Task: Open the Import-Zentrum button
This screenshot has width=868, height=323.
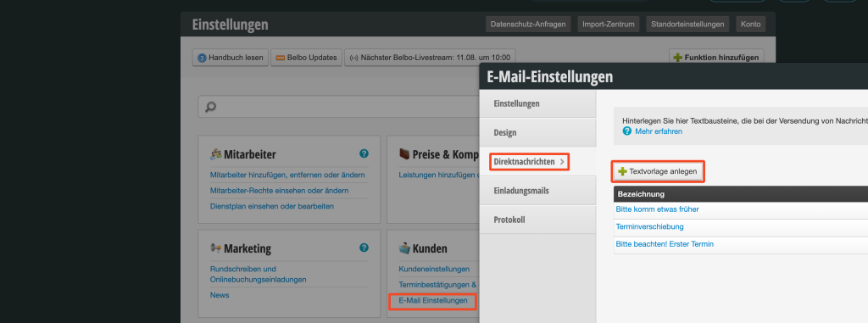Action: [609, 25]
